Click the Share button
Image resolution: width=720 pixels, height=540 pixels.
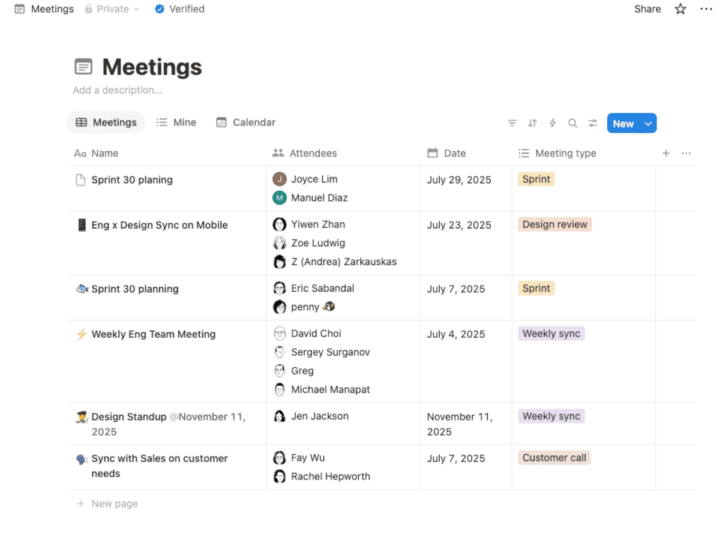click(x=647, y=9)
